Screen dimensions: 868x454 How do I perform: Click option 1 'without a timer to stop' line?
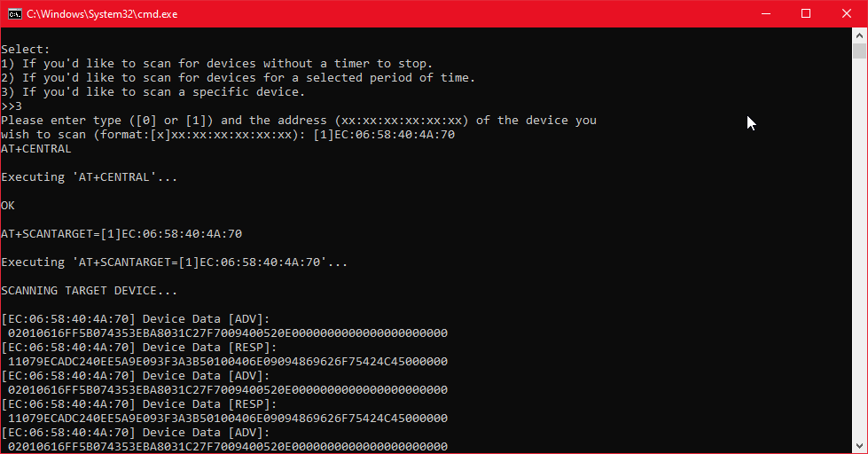click(x=217, y=64)
